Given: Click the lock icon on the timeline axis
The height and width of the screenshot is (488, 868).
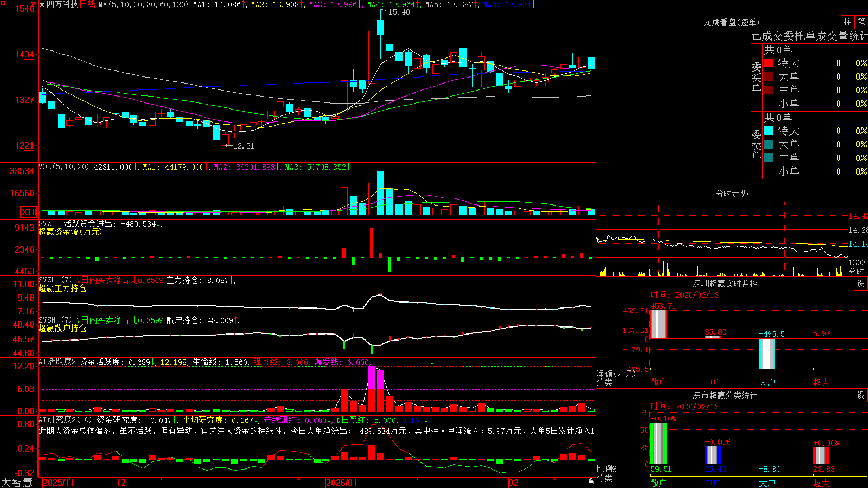Looking at the screenshot, I should coord(591,481).
